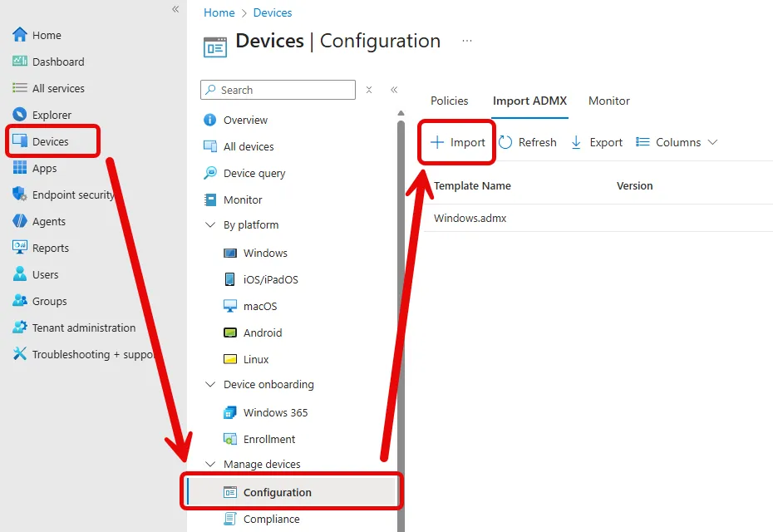Click the Configuration icon in Manage devices
Viewport: 773px width, 532px height.
coord(230,492)
